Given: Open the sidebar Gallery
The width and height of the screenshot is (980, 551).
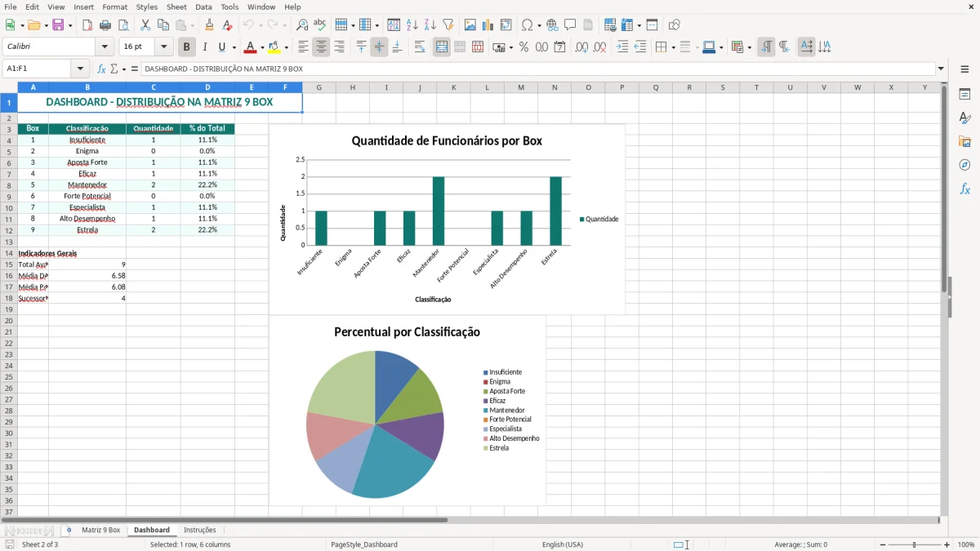Looking at the screenshot, I should tap(964, 142).
